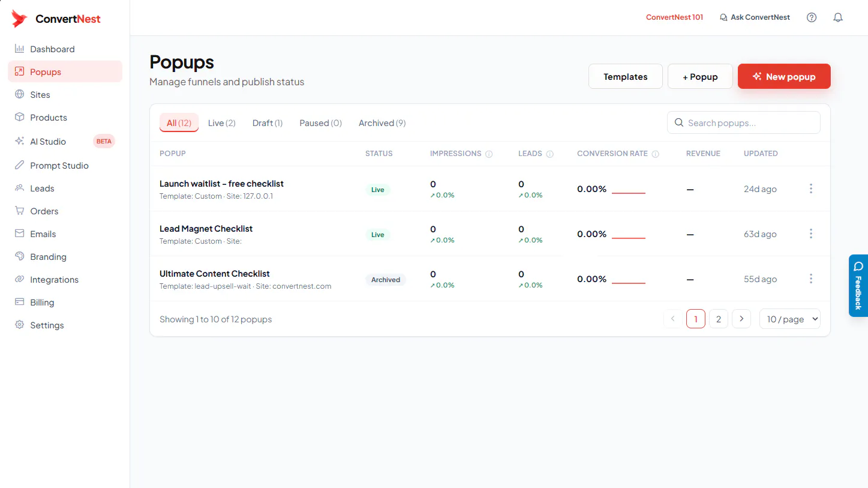Open Products section in sidebar
This screenshot has width=868, height=488.
(65, 118)
